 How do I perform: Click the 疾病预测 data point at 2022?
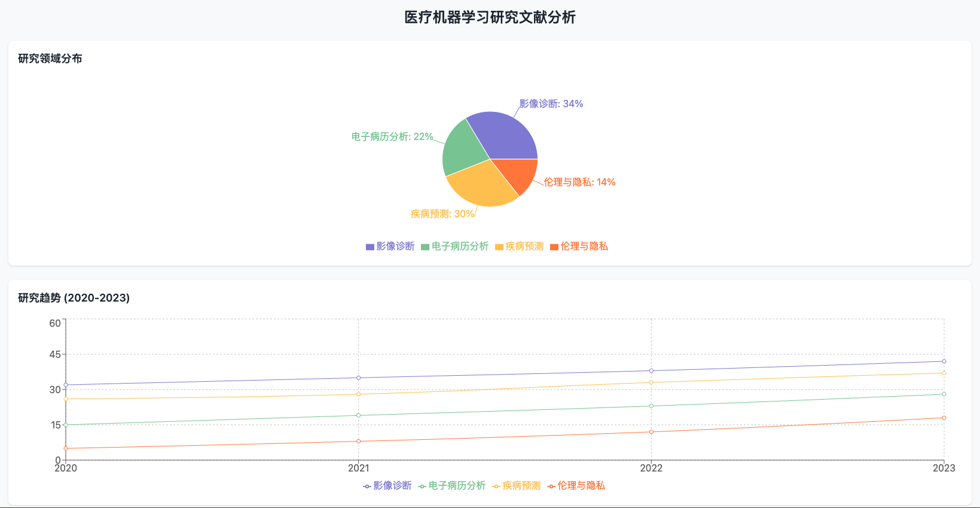pyautogui.click(x=651, y=382)
